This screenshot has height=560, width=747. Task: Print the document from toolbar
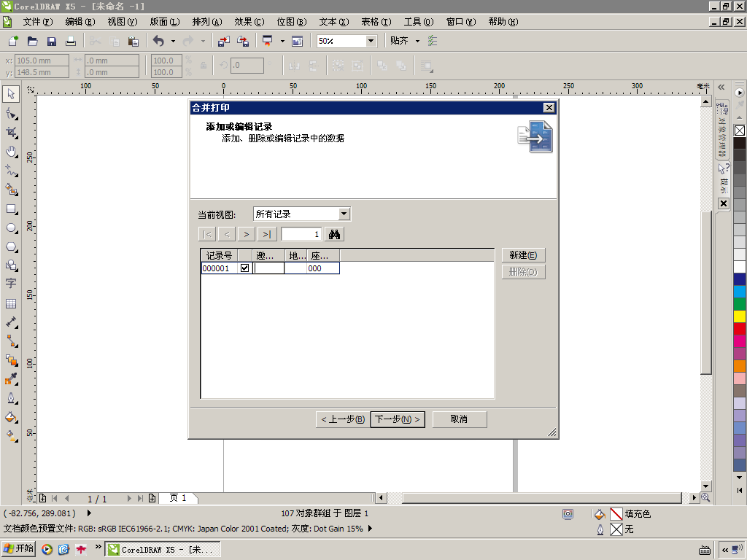coord(71,41)
